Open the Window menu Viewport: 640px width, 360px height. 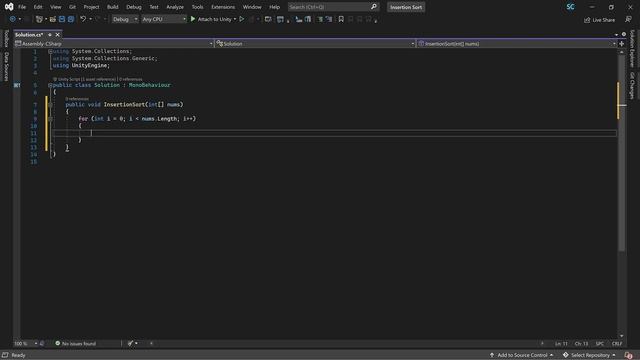coord(252,7)
